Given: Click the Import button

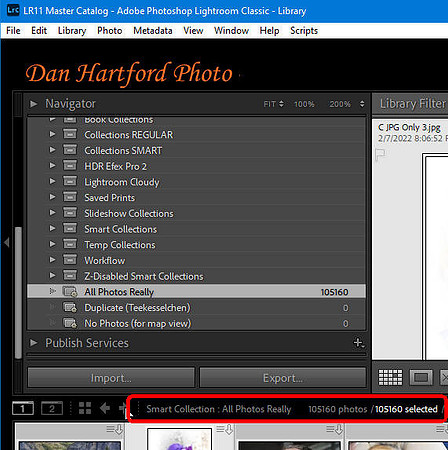Looking at the screenshot, I should coord(111,378).
